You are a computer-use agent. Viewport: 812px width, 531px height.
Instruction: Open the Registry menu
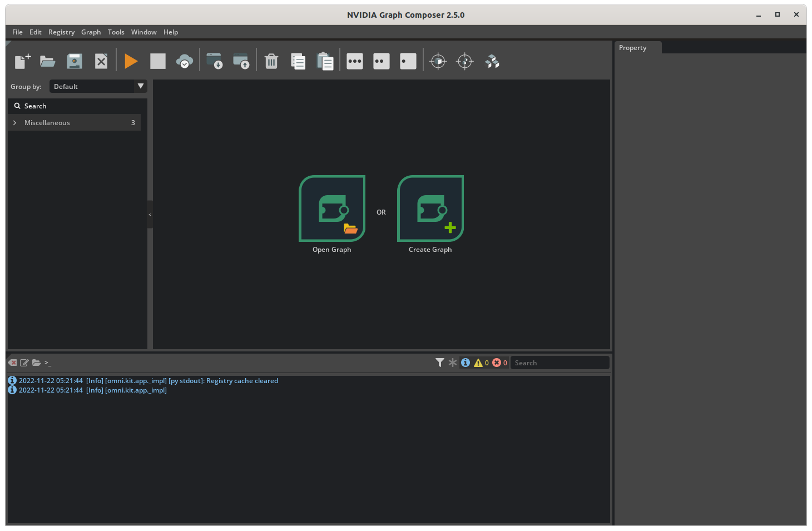pos(61,32)
